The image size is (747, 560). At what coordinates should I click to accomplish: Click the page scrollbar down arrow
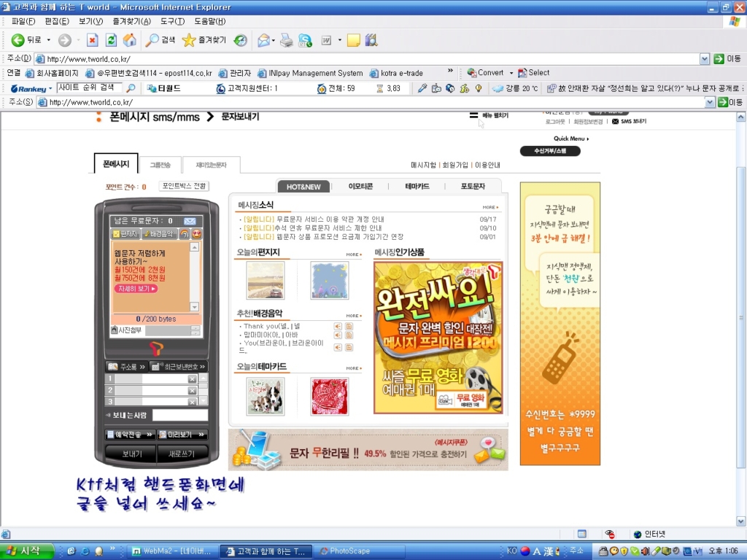741,521
